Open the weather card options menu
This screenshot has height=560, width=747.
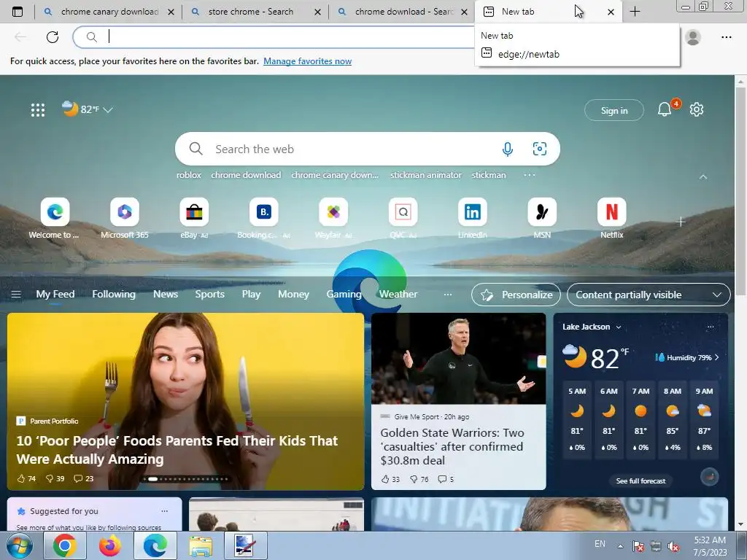(x=711, y=327)
